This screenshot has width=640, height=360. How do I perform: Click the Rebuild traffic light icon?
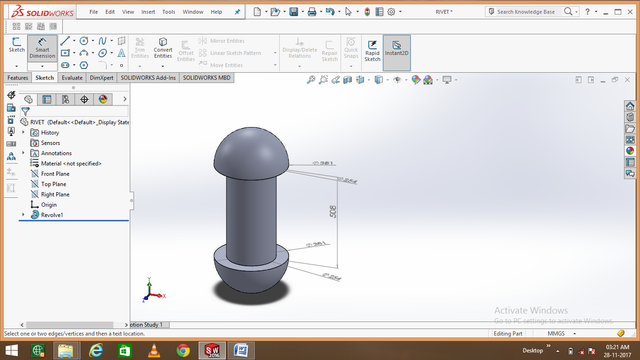(x=367, y=12)
